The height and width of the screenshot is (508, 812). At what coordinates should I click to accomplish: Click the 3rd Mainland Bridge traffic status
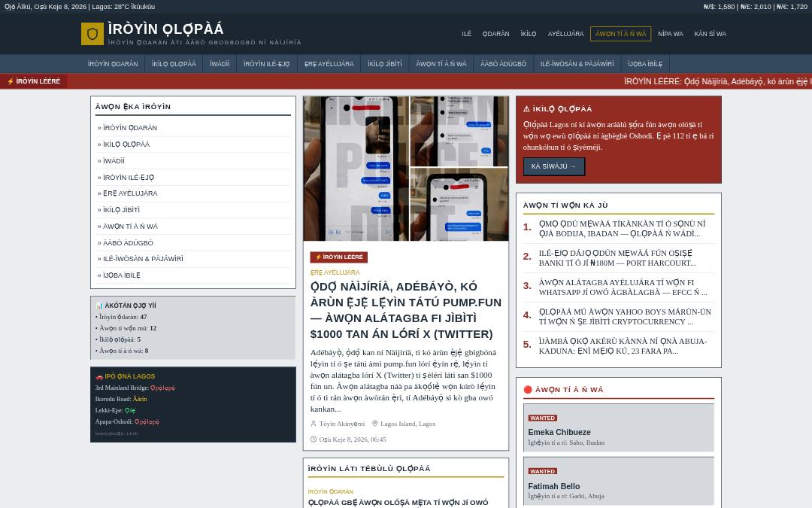(x=162, y=388)
